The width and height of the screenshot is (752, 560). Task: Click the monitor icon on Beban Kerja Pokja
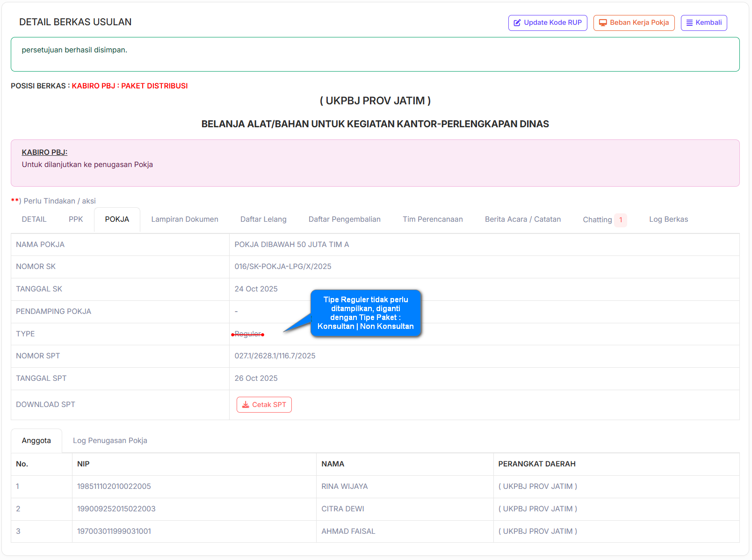click(603, 23)
